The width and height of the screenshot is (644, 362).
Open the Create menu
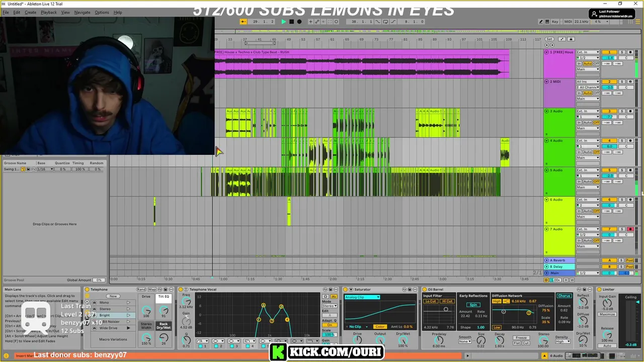(30, 12)
